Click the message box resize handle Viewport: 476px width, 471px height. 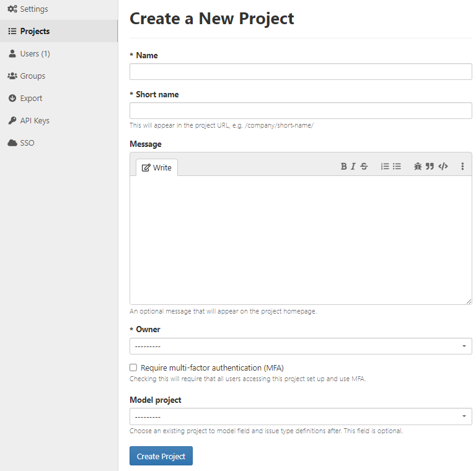469,301
